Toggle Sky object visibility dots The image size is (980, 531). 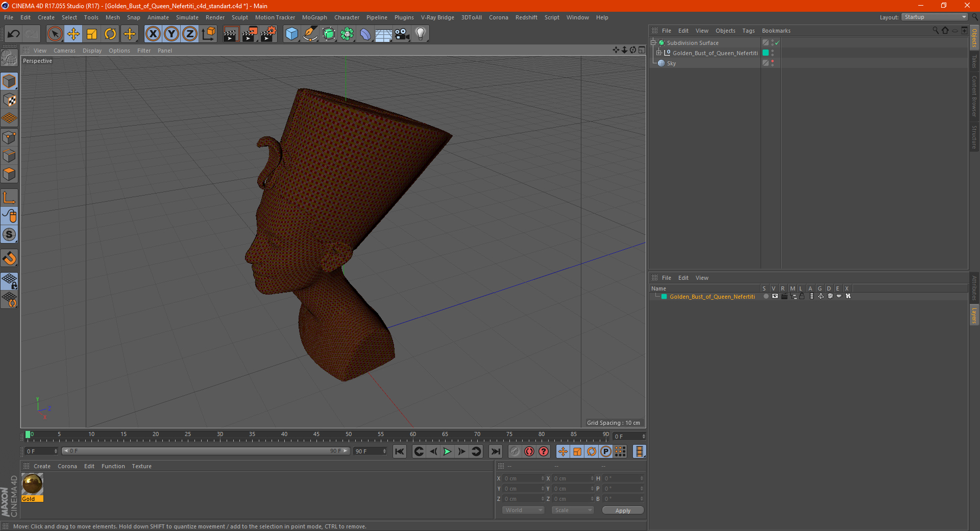click(x=772, y=63)
